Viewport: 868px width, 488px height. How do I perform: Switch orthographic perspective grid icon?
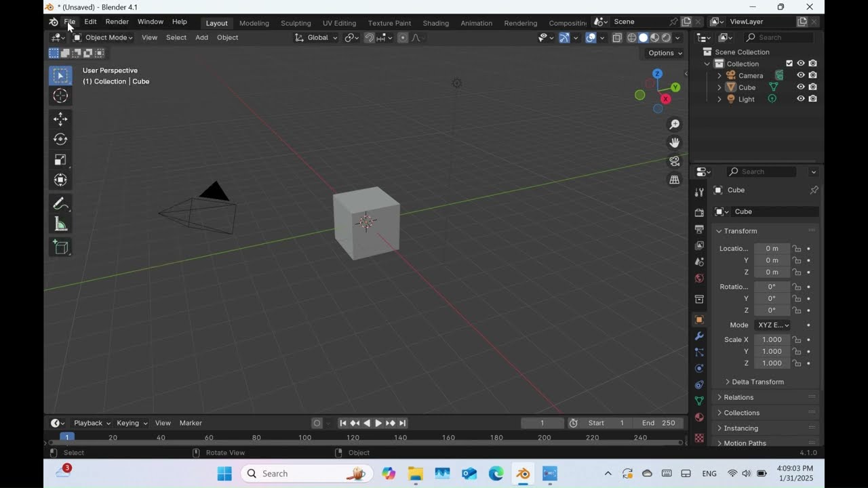674,180
